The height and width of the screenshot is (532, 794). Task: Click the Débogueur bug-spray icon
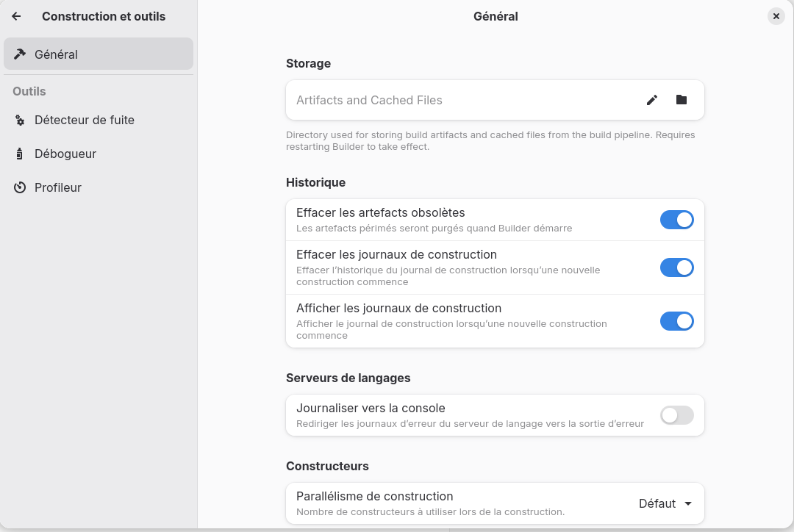[20, 154]
